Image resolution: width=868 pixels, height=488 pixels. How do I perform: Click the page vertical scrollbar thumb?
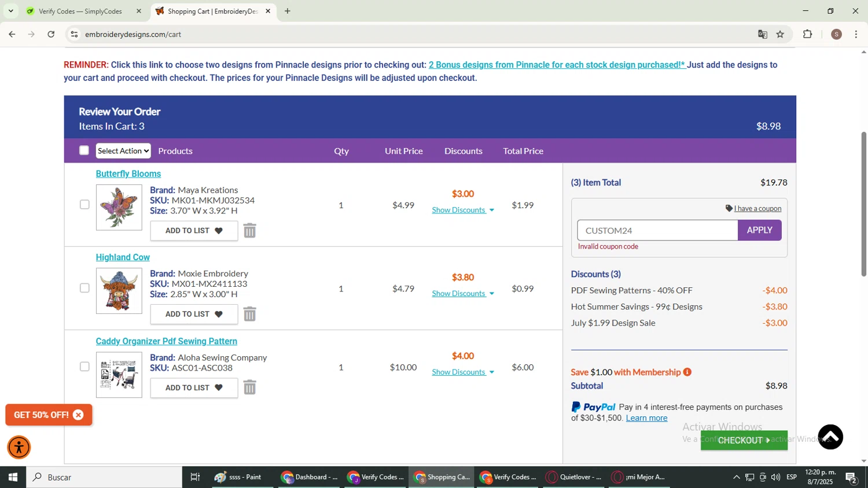click(x=864, y=204)
